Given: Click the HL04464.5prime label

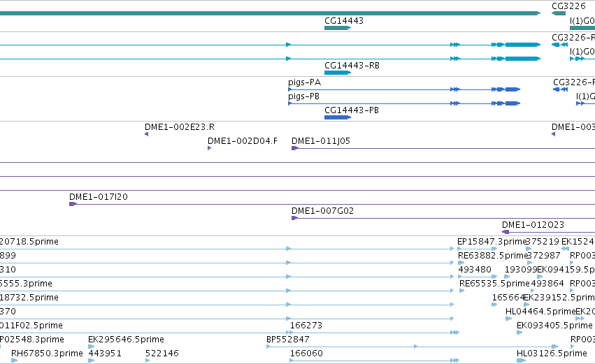Looking at the screenshot, I should (x=540, y=312).
